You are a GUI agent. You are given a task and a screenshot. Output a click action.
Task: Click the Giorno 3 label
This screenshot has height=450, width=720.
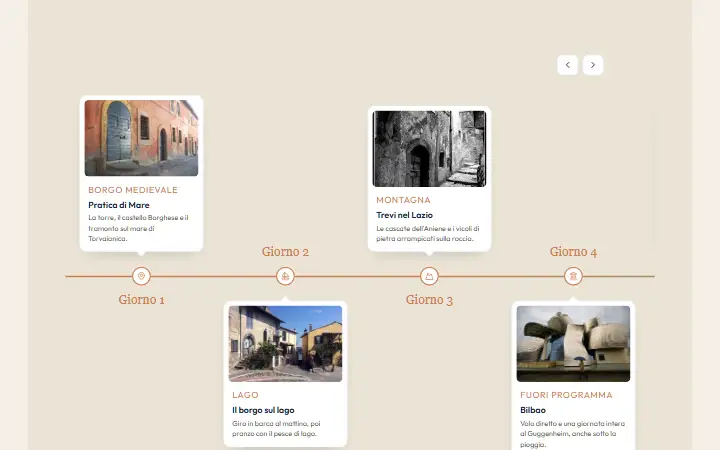[x=429, y=300]
